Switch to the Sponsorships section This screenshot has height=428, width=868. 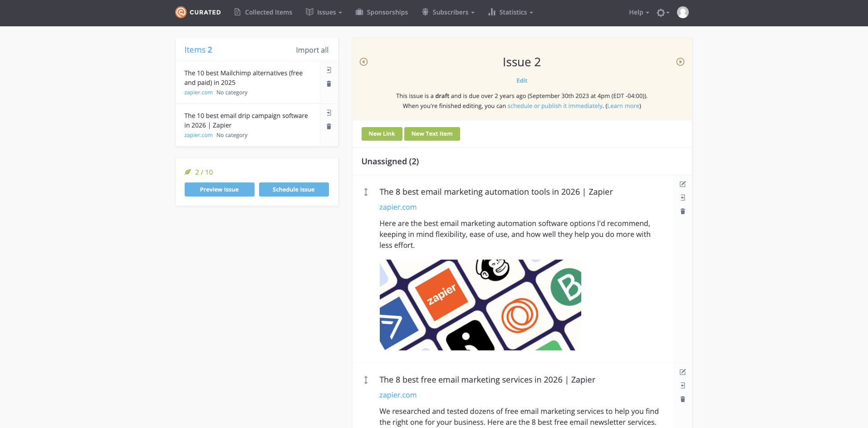click(382, 12)
